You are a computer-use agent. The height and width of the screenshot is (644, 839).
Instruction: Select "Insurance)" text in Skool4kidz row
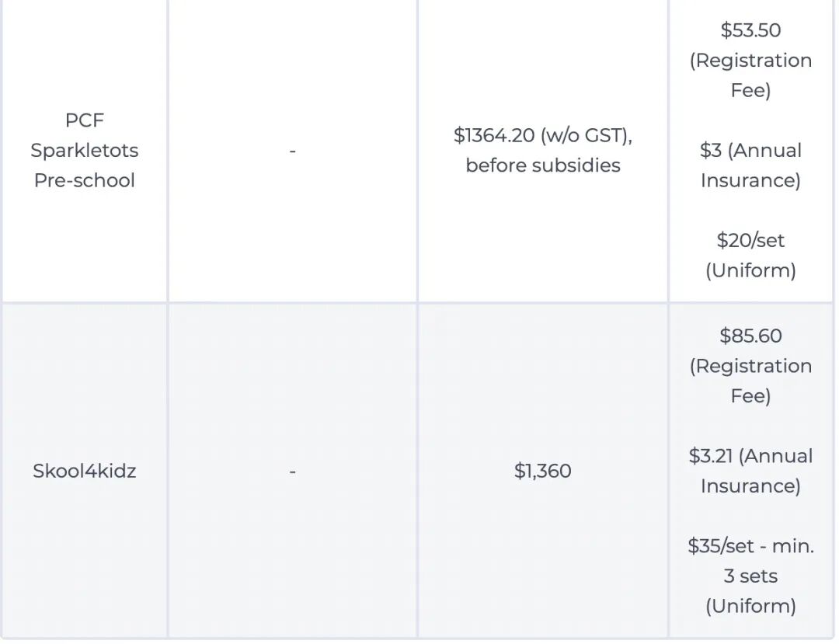click(750, 486)
